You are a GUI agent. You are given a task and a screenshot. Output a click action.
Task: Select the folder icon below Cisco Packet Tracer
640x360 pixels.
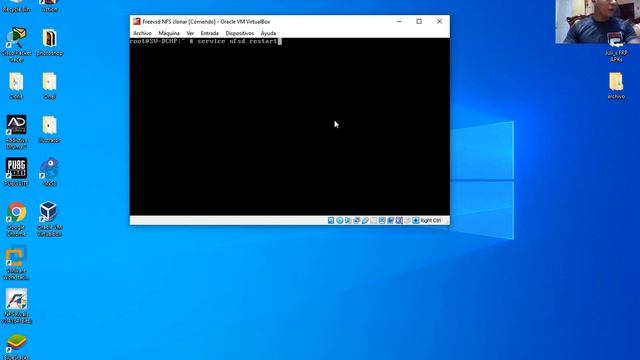[16, 86]
